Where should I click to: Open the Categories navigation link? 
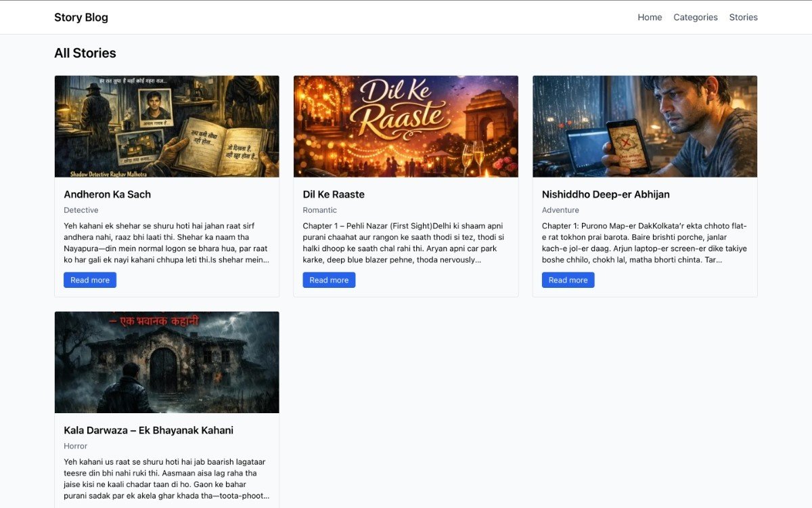[696, 18]
